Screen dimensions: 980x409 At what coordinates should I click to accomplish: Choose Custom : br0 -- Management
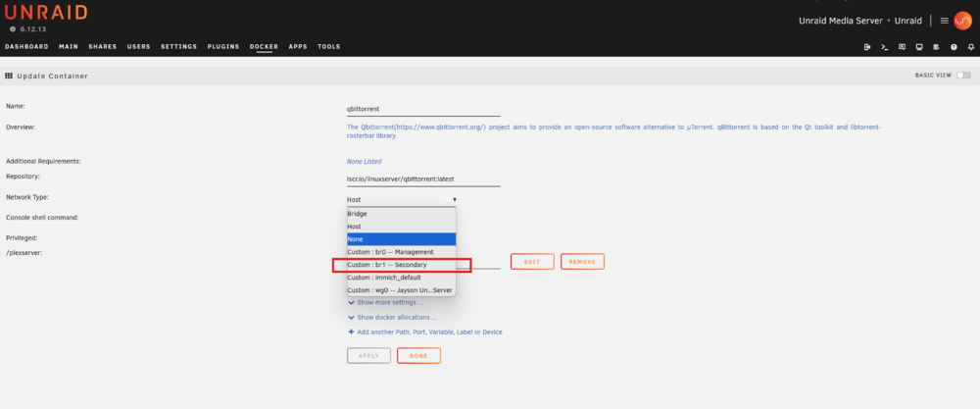coord(402,252)
